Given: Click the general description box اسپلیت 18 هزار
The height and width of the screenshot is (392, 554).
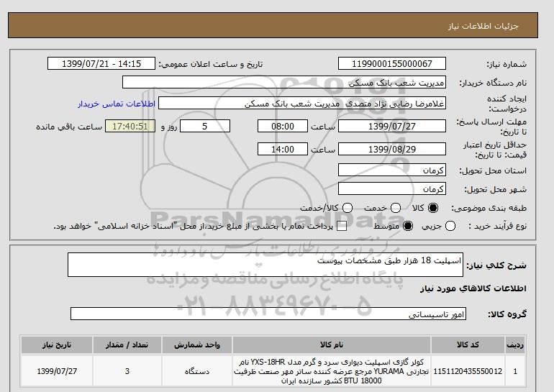Looking at the screenshot, I should tap(265, 265).
